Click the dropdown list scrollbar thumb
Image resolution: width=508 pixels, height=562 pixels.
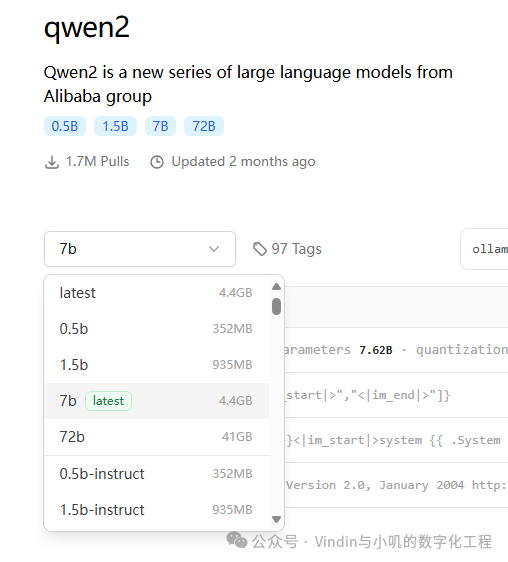pyautogui.click(x=276, y=306)
